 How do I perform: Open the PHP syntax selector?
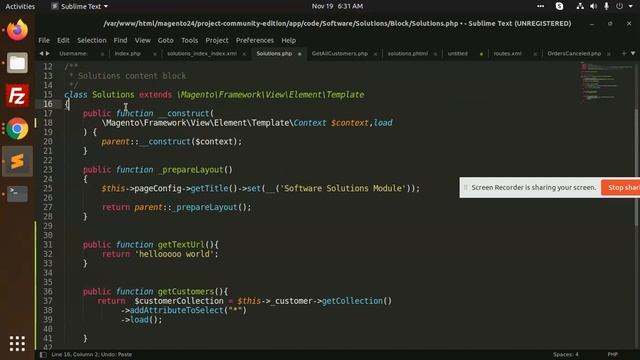pos(612,355)
